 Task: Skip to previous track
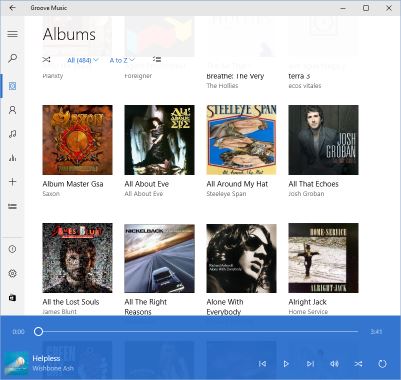(x=263, y=364)
